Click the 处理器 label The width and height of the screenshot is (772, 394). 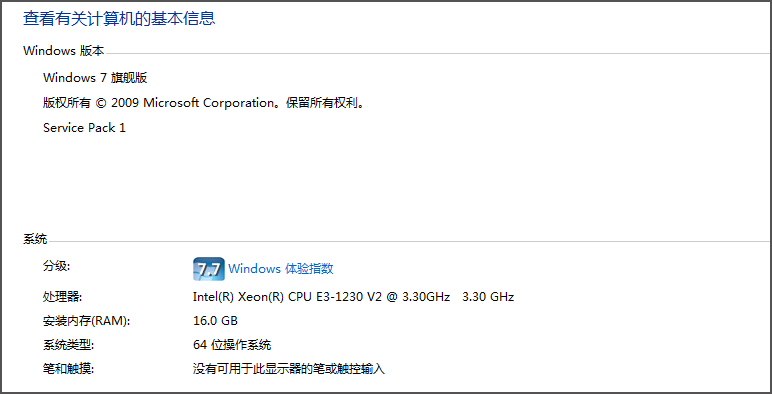63,297
